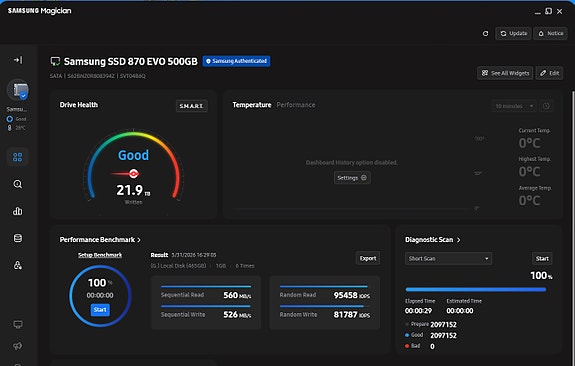The image size is (575, 366).
Task: Click the Settings button in Temperature panel
Action: click(352, 178)
